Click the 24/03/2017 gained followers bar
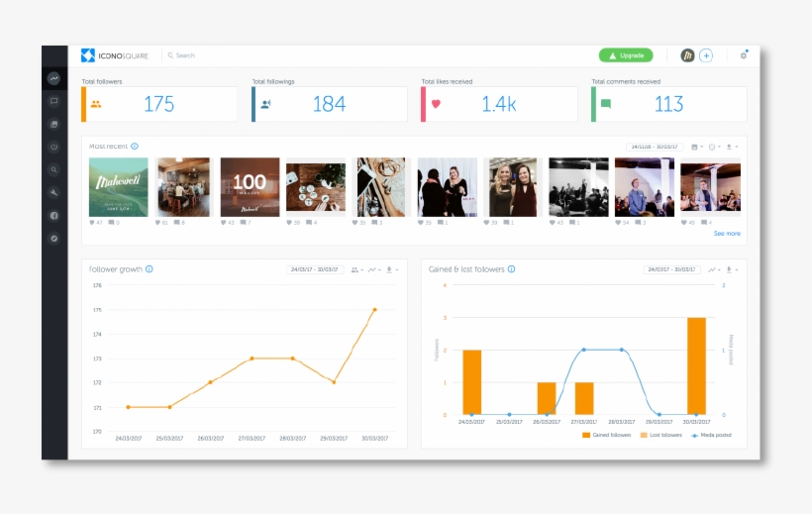The image size is (812, 514). (x=471, y=382)
